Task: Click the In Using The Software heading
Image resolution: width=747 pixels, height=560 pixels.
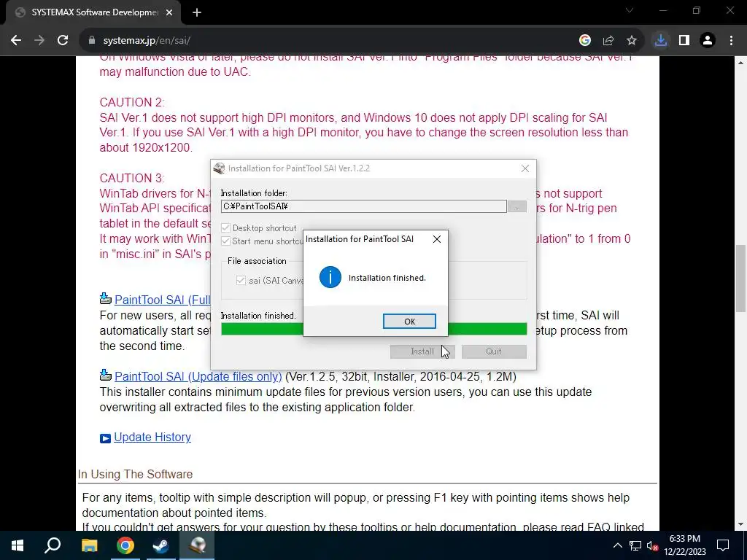Action: pyautogui.click(x=135, y=474)
